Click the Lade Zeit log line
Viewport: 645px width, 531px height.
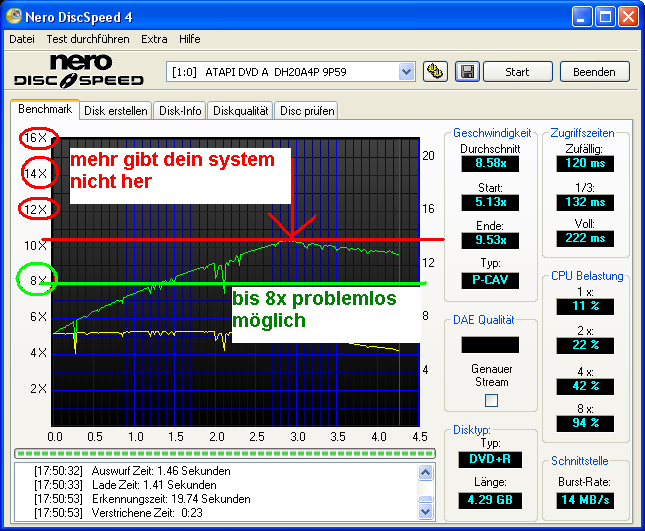125,485
